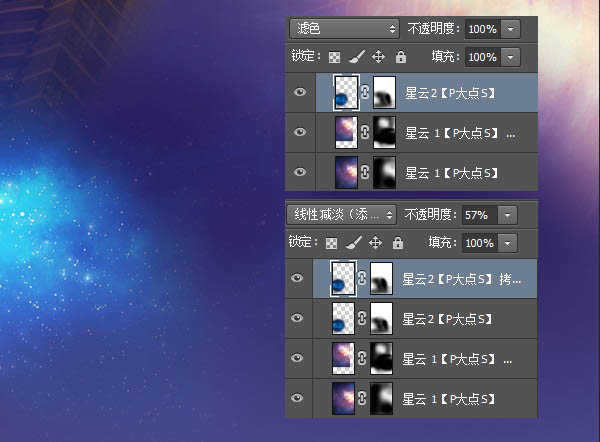Image resolution: width=600 pixels, height=442 pixels.
Task: Select bottom 星云 1 layer mask, 线性减淡 panel
Action: click(x=381, y=398)
